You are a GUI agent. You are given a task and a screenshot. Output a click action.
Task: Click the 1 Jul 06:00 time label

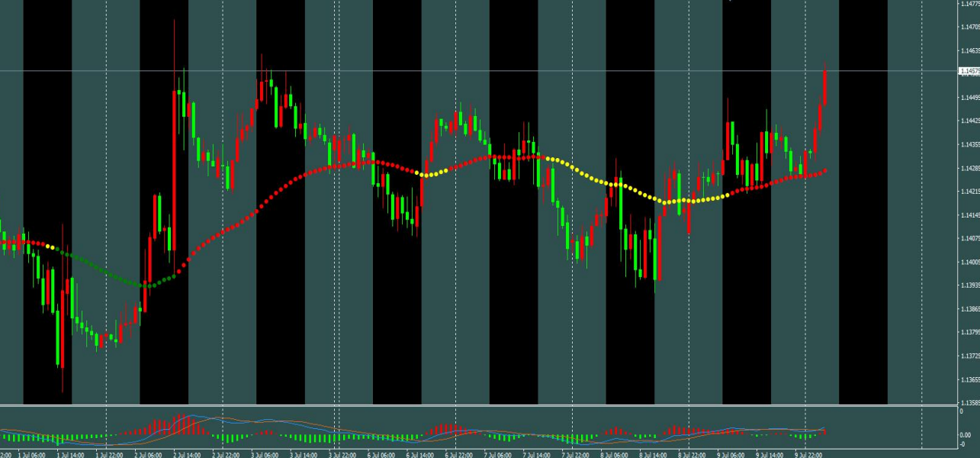point(31,454)
